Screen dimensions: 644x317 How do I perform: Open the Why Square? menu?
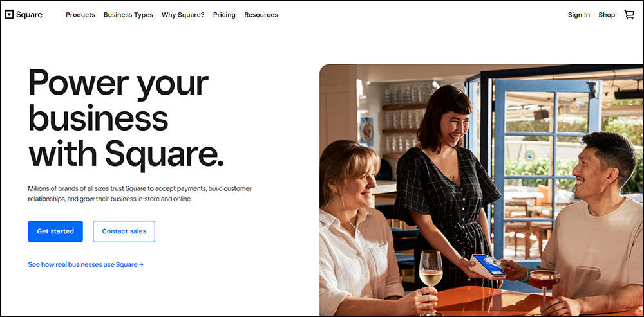pos(183,15)
